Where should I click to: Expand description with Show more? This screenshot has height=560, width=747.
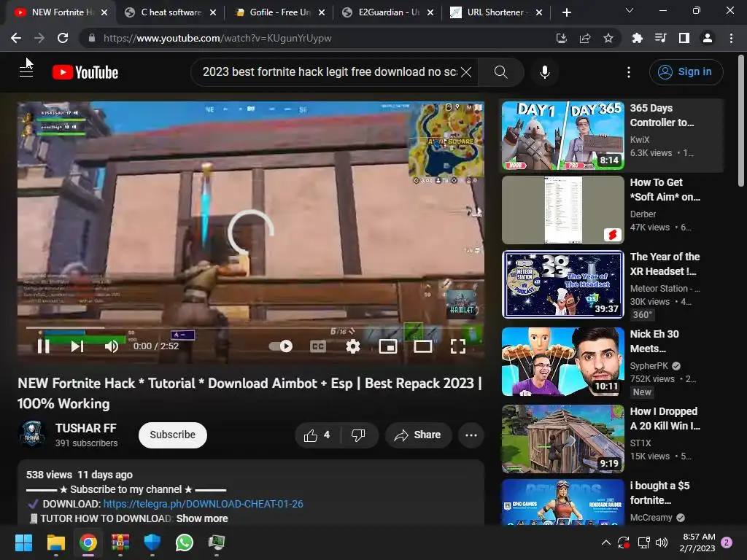coord(202,518)
